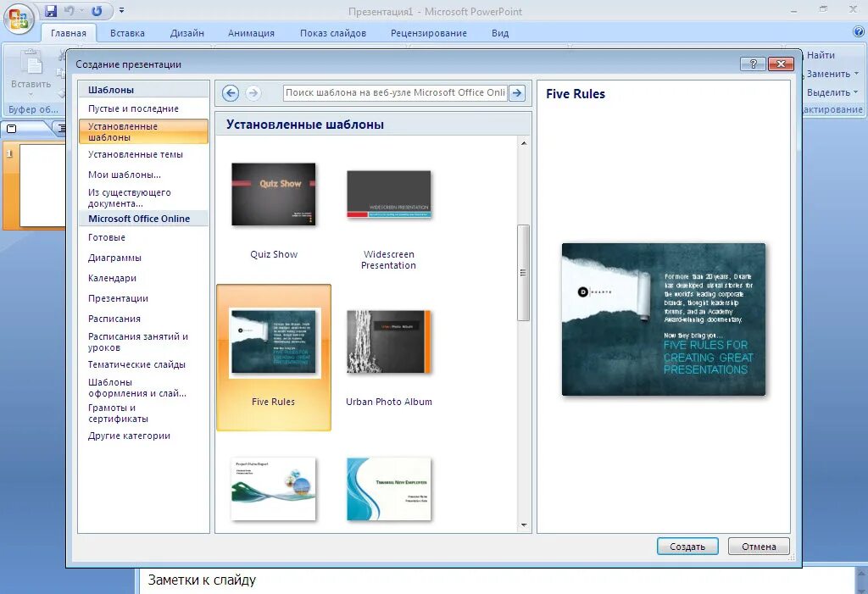Click the Redo icon in quick access toolbar

click(x=97, y=10)
